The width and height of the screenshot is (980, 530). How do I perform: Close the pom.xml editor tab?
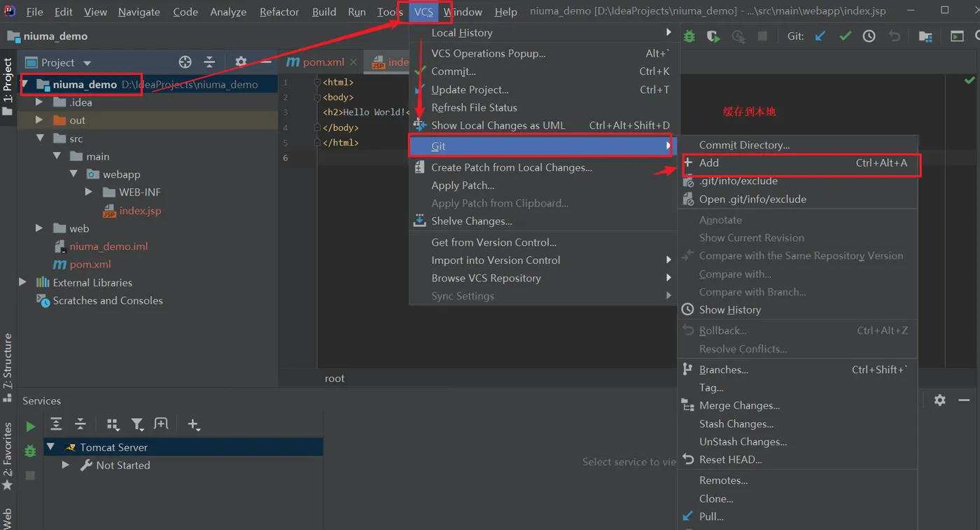[353, 62]
